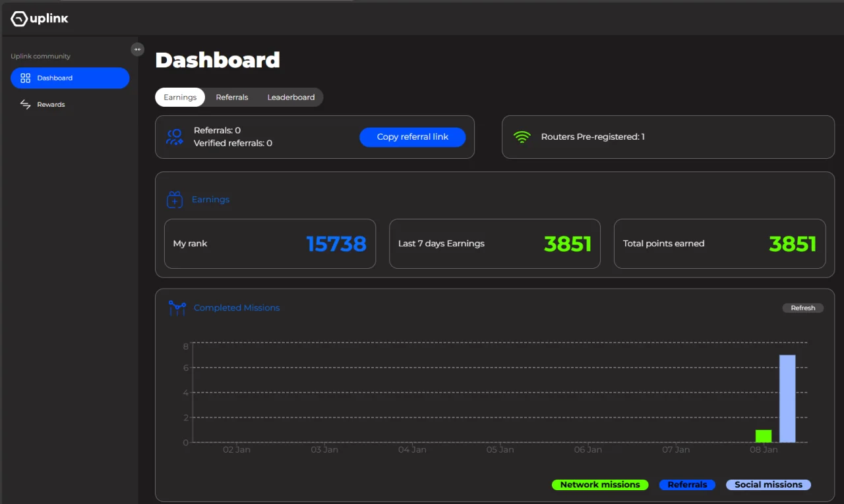The height and width of the screenshot is (504, 844).
Task: Click the Completed Missions heading
Action: pos(237,308)
